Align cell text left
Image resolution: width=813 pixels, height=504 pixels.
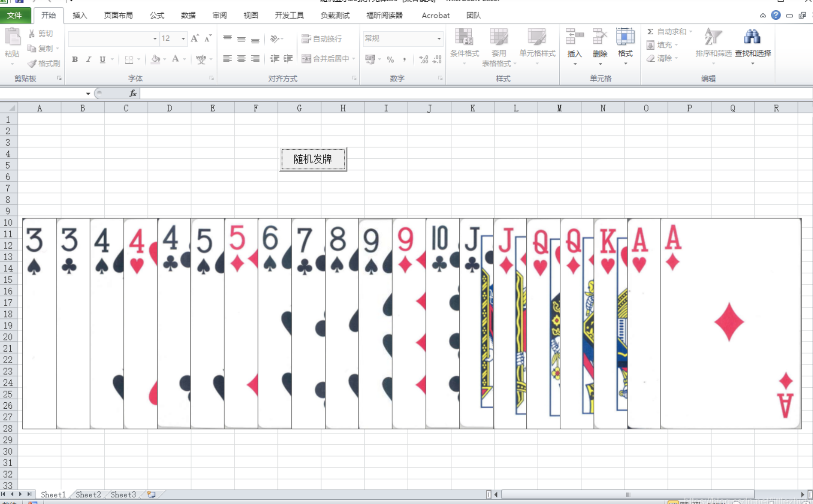tap(228, 59)
